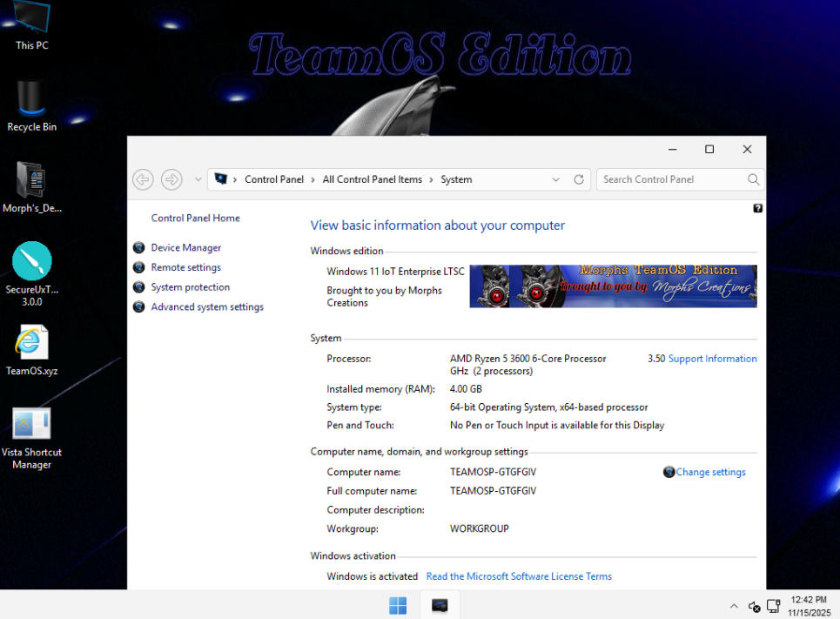Select Control Panel in the breadcrumb path
The width and height of the screenshot is (840, 619).
[274, 180]
